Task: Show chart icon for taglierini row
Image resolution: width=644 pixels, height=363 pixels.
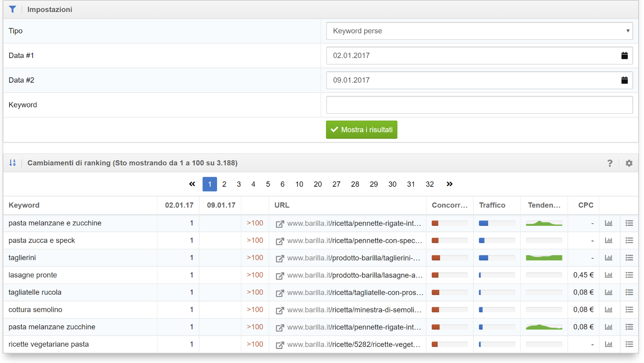Action: [x=609, y=258]
